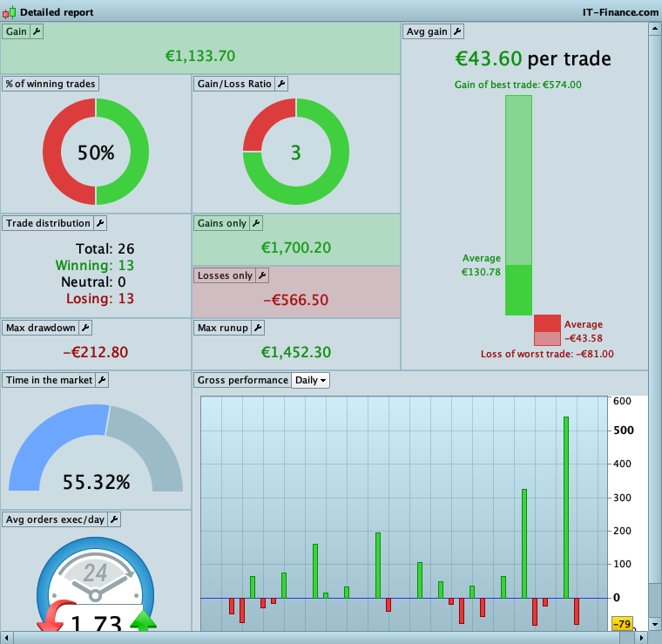Image resolution: width=662 pixels, height=644 pixels.
Task: Click the % of winning trades label
Action: (x=51, y=84)
